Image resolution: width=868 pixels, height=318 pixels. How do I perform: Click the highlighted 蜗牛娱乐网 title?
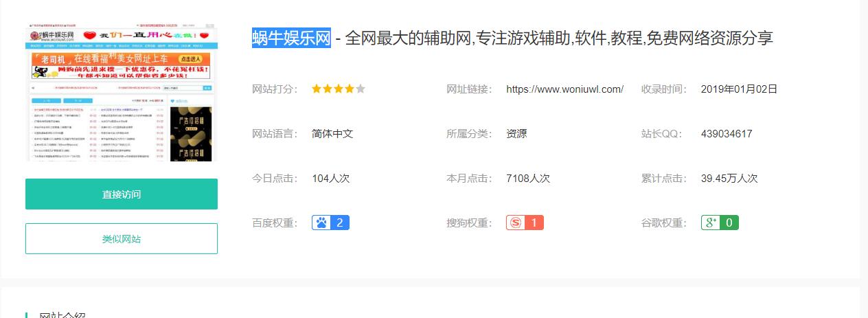(x=291, y=37)
